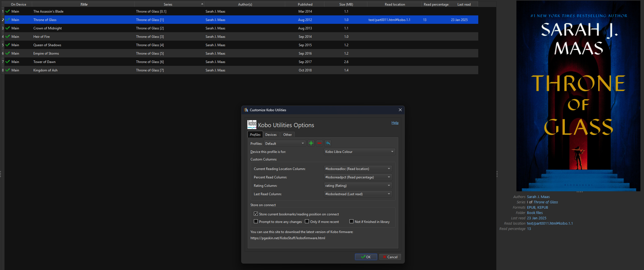Image resolution: width=644 pixels, height=270 pixels.
Task: Click the right book details panel splitter handle
Action: click(497, 174)
